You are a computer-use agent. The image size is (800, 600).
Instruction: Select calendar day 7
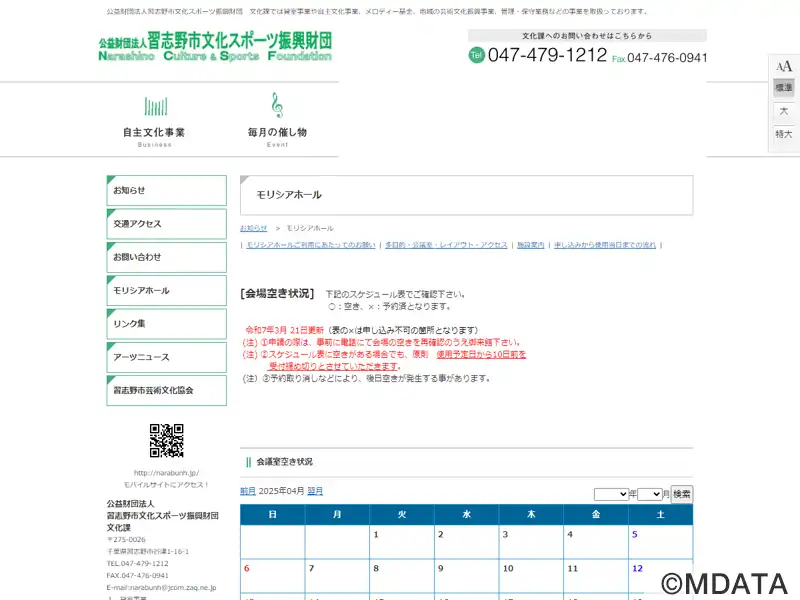point(337,576)
